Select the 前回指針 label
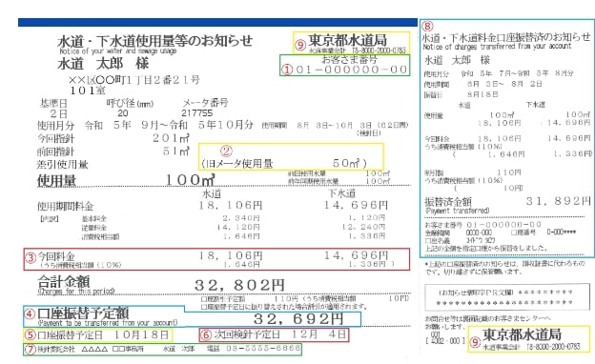This screenshot has width=595, height=364. (x=55, y=152)
